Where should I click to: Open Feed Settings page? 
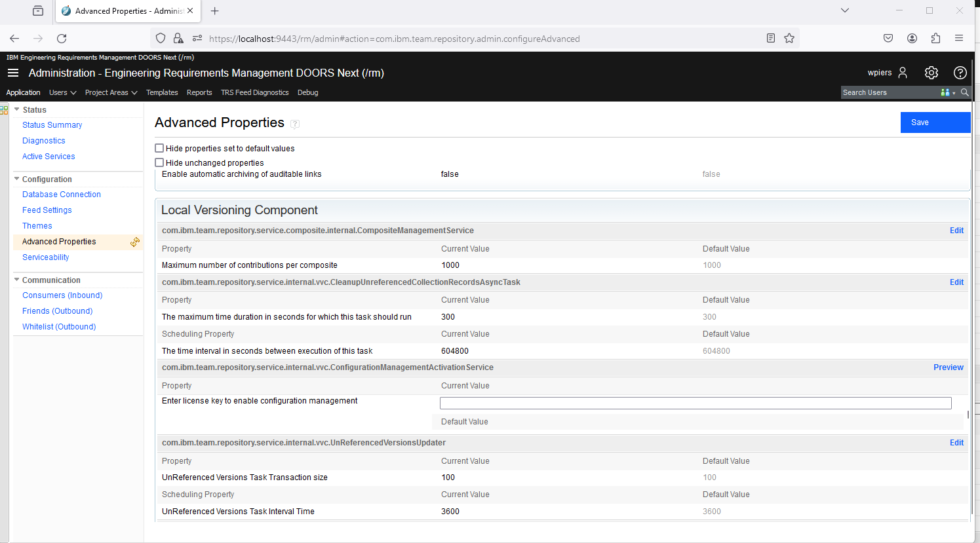tap(47, 210)
